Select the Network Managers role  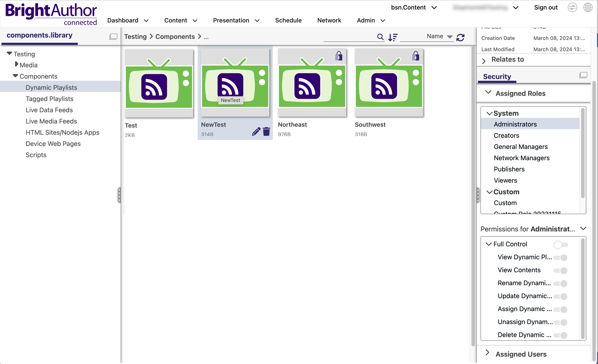click(522, 158)
